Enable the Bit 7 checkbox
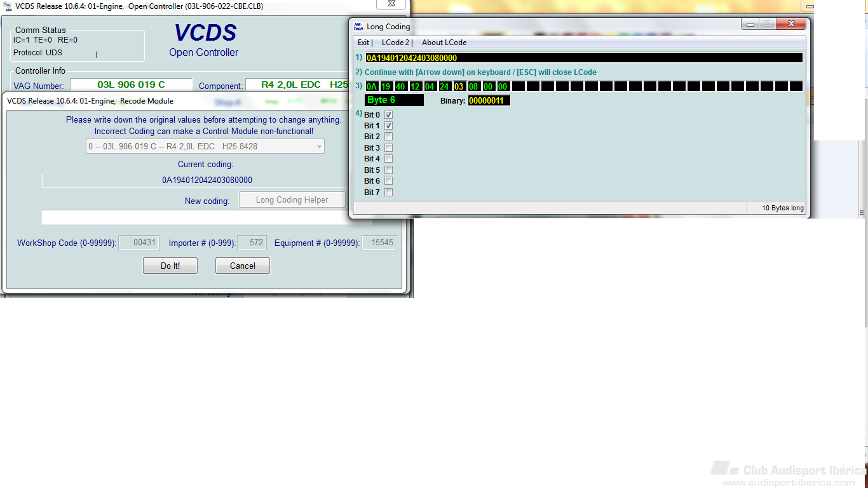Image resolution: width=868 pixels, height=488 pixels. [389, 193]
